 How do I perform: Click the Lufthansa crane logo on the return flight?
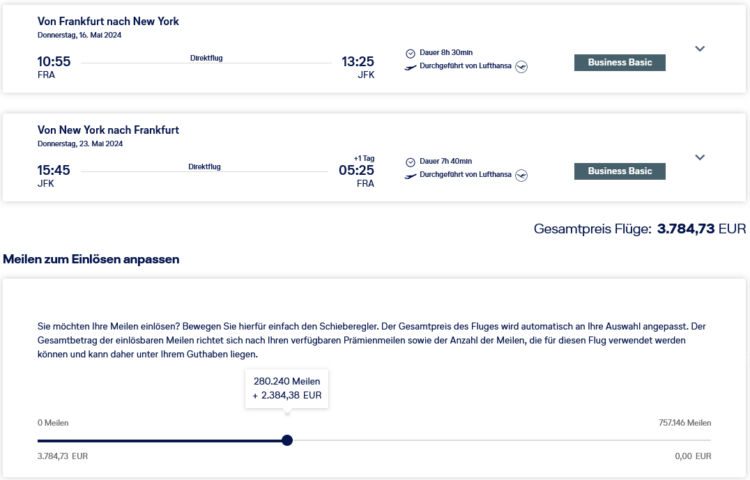[521, 175]
